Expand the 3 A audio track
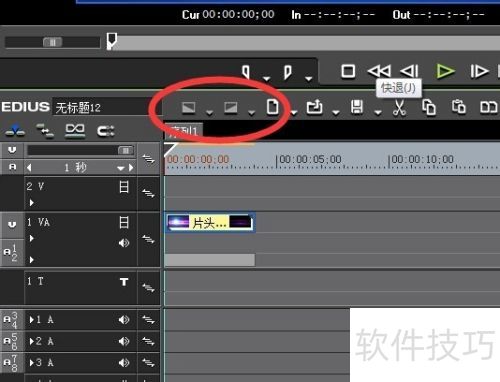This screenshot has height=382, width=500. click(32, 363)
